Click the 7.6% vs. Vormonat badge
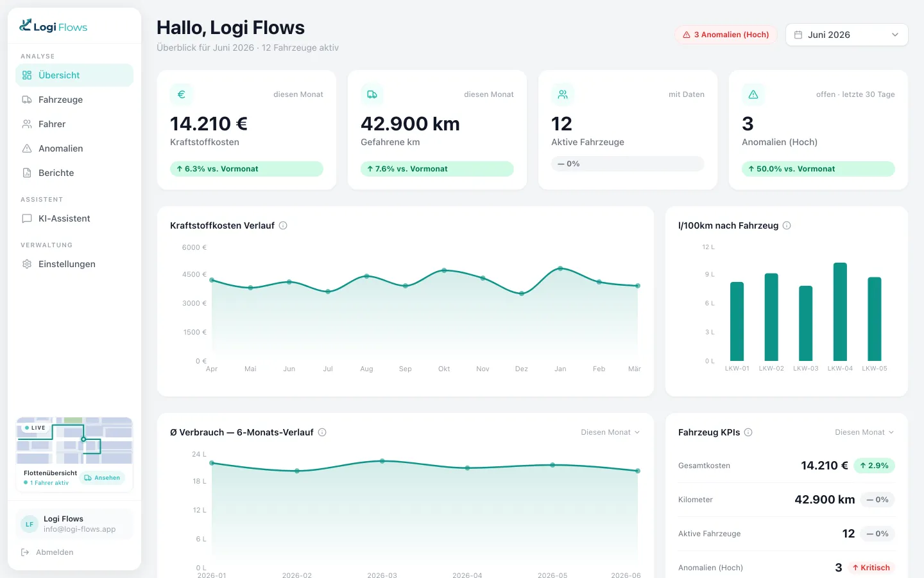Viewport: 924px width, 578px height. tap(437, 169)
